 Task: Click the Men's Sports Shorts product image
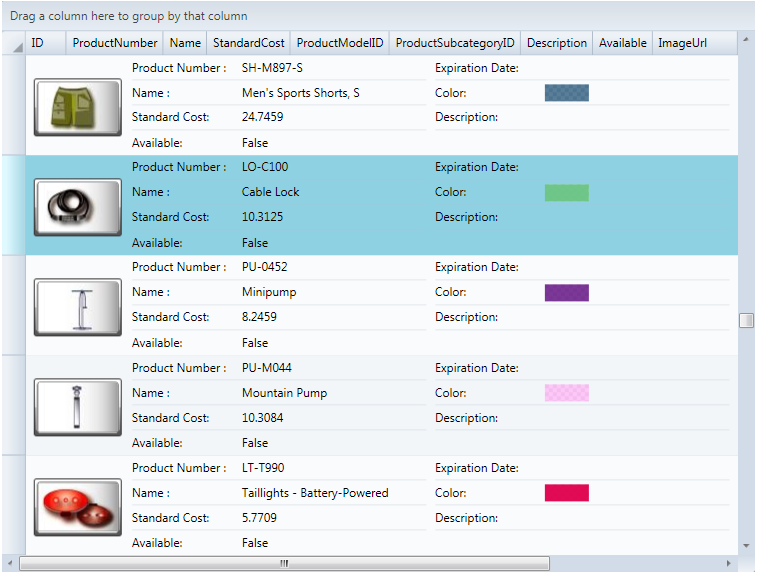pos(77,106)
